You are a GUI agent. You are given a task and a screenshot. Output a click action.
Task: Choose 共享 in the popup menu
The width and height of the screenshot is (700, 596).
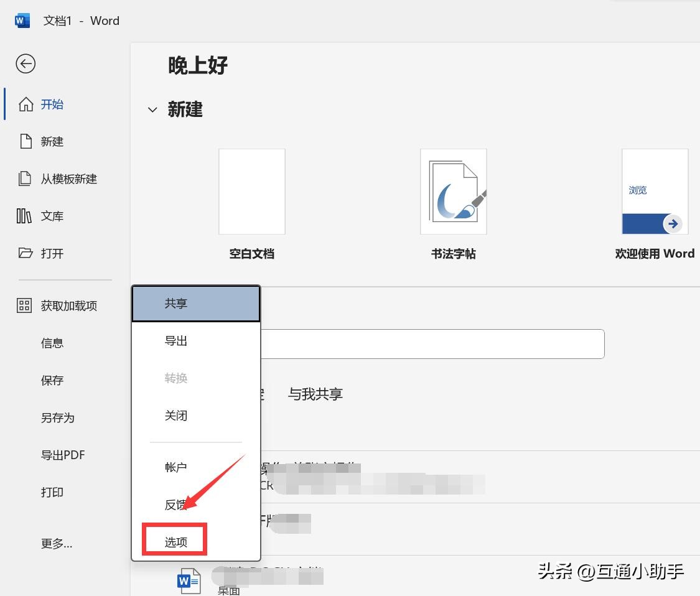[176, 304]
